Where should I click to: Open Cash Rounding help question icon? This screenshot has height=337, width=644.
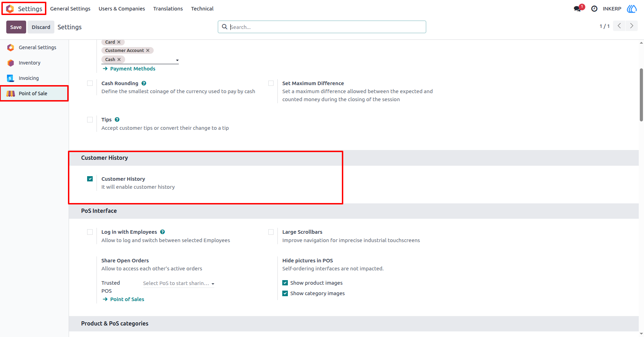click(x=144, y=83)
